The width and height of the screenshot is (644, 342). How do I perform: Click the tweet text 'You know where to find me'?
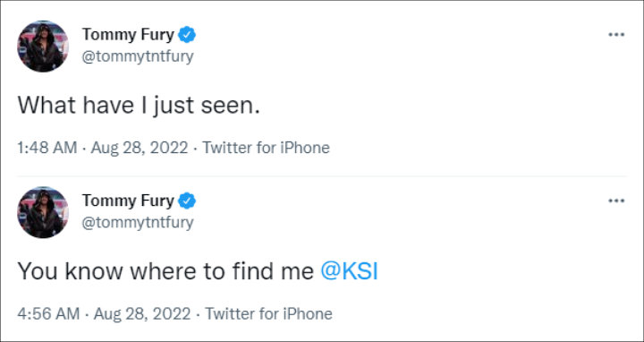point(166,271)
